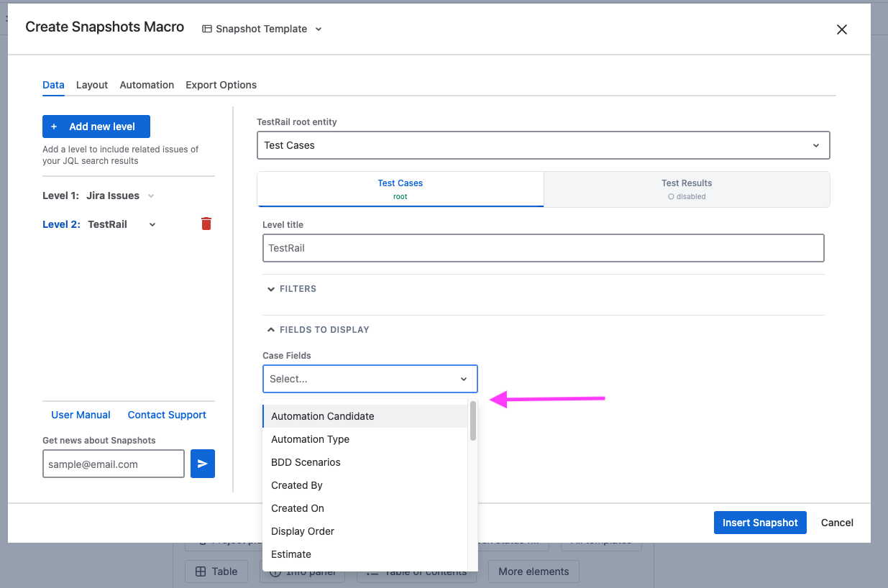Click Insert Snapshot button
The height and width of the screenshot is (588, 888).
760,523
